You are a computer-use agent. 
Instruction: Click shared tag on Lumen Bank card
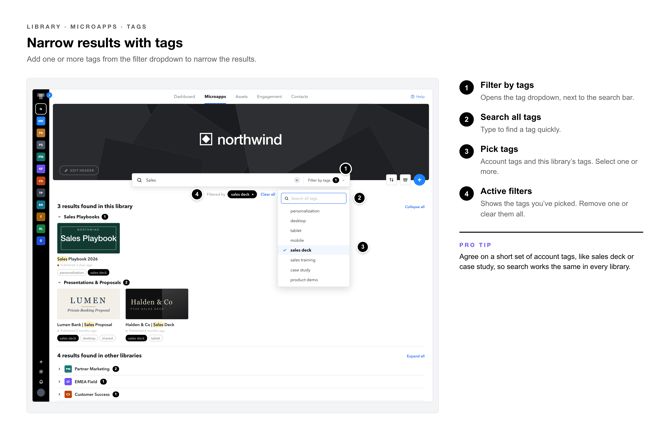click(x=107, y=339)
